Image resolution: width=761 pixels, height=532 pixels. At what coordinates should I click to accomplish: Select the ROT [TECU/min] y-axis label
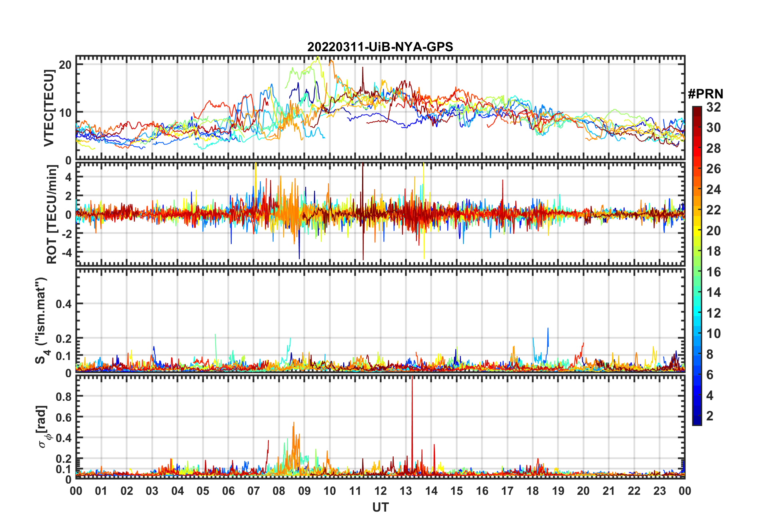coord(52,214)
